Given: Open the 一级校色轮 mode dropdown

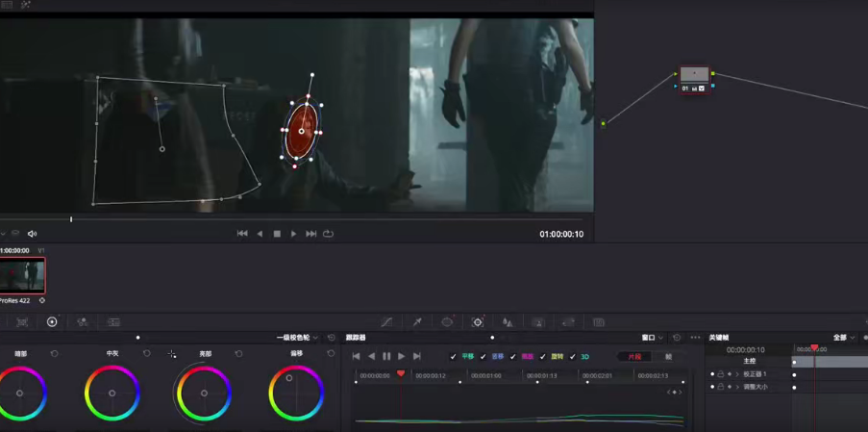Looking at the screenshot, I should pos(297,338).
